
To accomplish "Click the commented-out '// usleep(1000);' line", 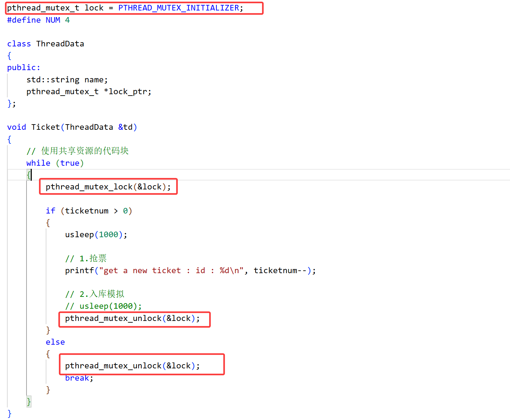I will (103, 306).
